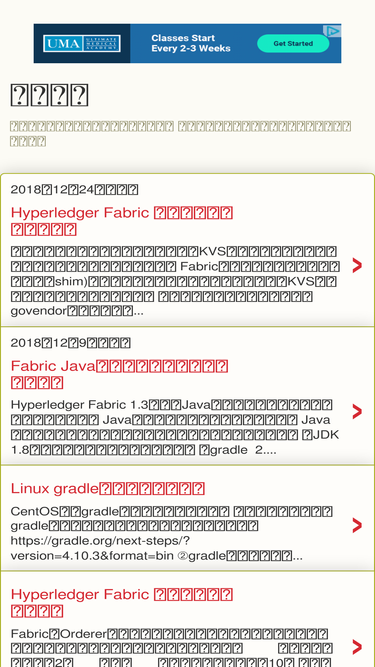Click the Classes Start Every 2-3 Weeks text
The image size is (375, 667).
[191, 43]
